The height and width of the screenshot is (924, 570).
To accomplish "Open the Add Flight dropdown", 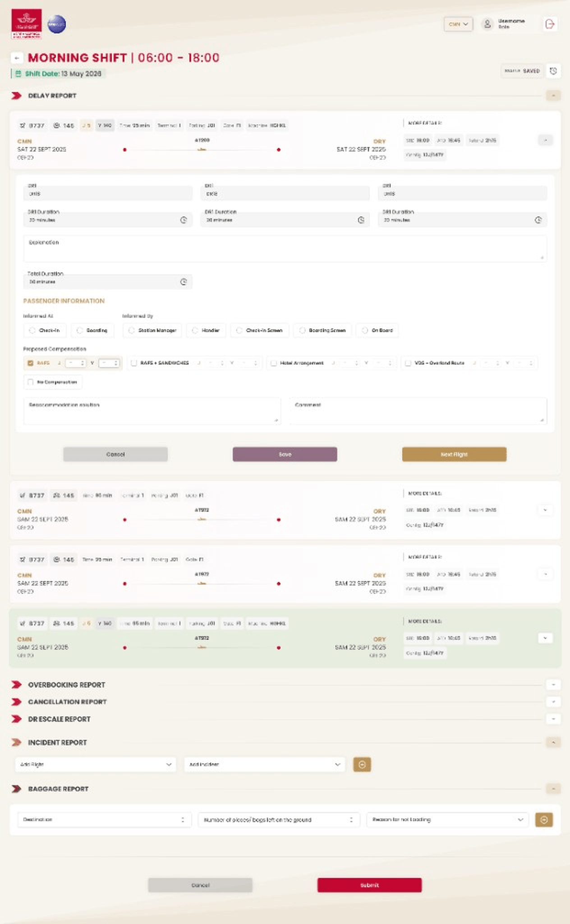I will click(x=96, y=764).
